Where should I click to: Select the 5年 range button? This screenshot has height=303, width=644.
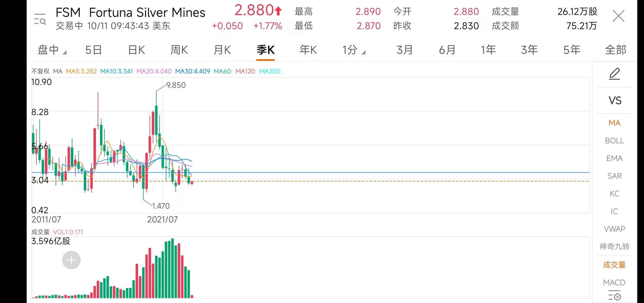[572, 50]
